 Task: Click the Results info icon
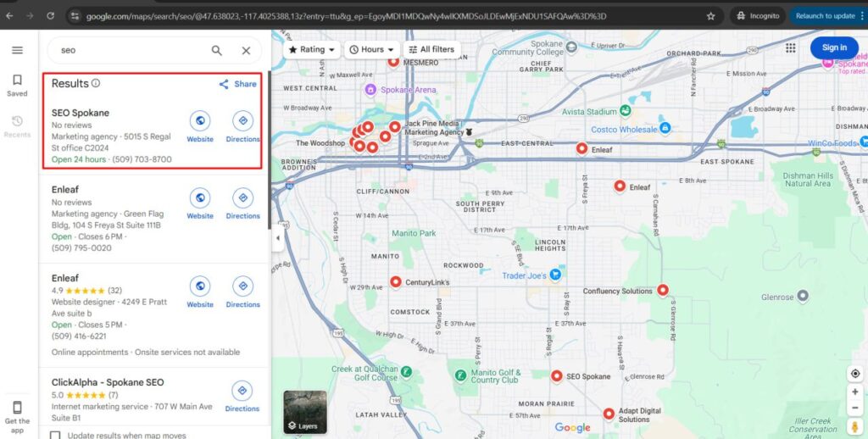point(96,83)
